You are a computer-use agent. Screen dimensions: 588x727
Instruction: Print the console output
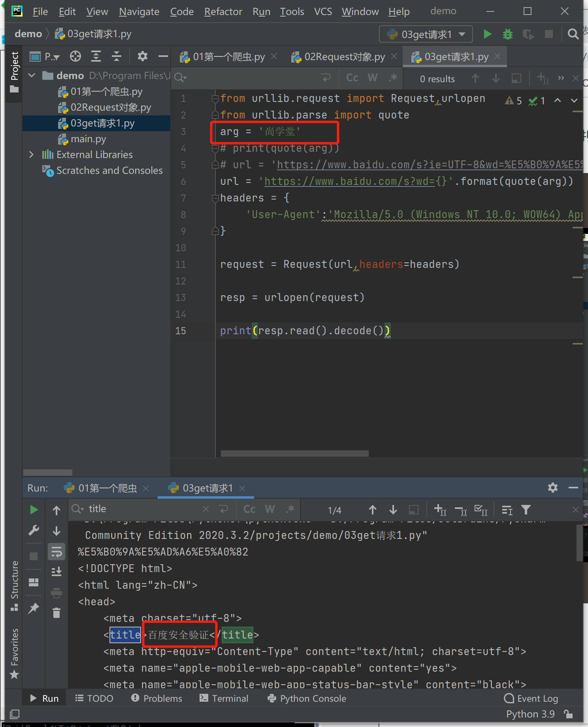(x=57, y=592)
